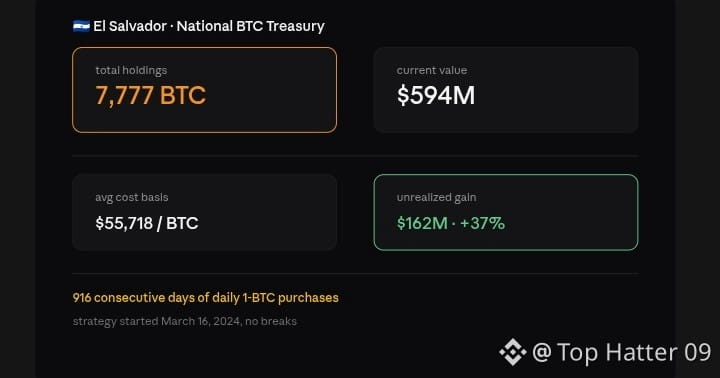The image size is (720, 378).
Task: Open the avg cost basis card
Action: (204, 212)
